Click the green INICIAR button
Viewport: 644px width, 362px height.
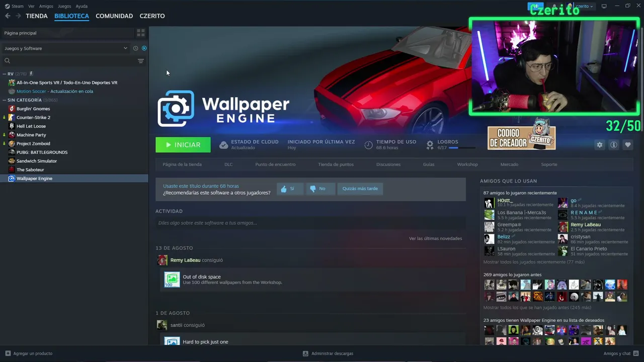click(x=183, y=145)
